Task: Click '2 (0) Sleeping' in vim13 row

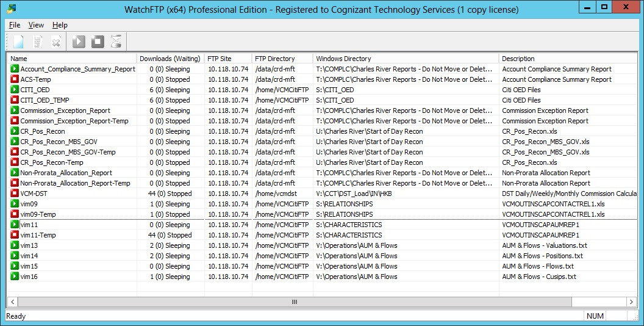Action: pos(170,245)
